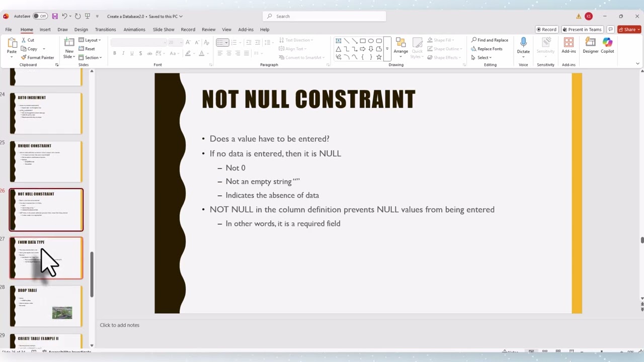Undo the last action
Image resolution: width=644 pixels, height=362 pixels.
(x=64, y=16)
